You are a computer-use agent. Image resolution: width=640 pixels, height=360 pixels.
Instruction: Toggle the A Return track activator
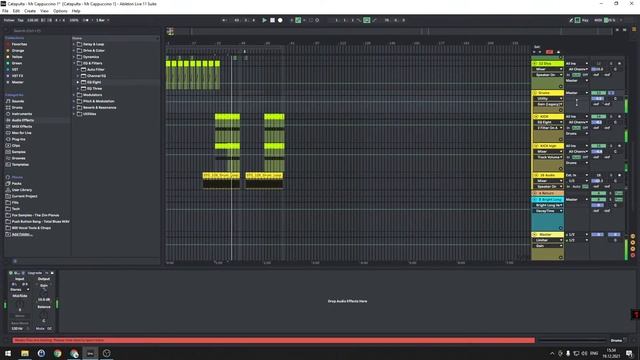pyautogui.click(x=598, y=193)
